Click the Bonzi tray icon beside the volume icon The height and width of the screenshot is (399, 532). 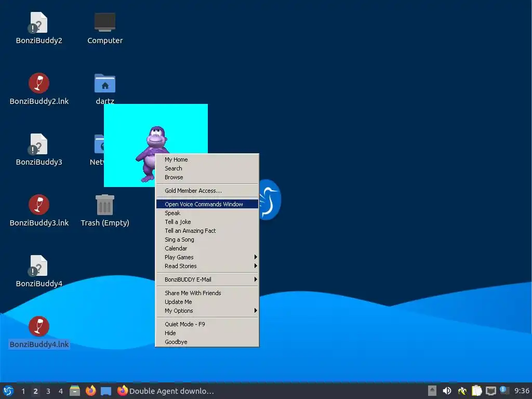pos(462,391)
